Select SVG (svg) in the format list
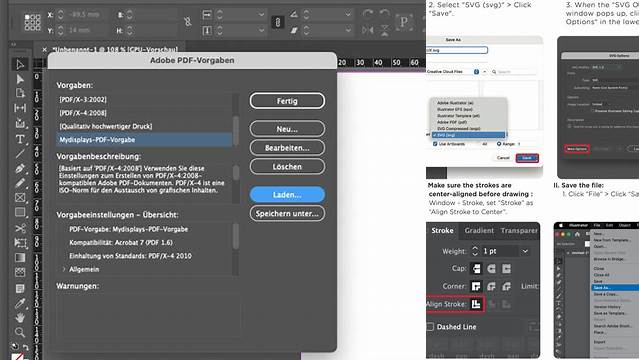639x360 pixels. point(469,135)
